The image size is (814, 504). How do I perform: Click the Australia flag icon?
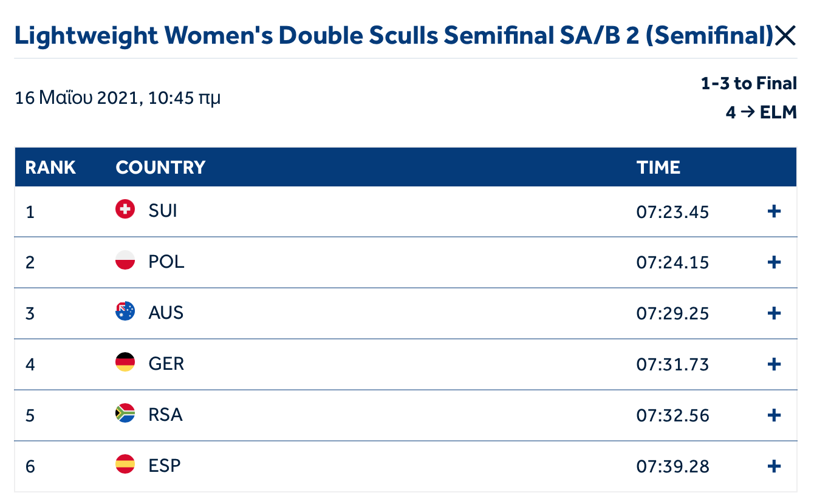click(125, 312)
